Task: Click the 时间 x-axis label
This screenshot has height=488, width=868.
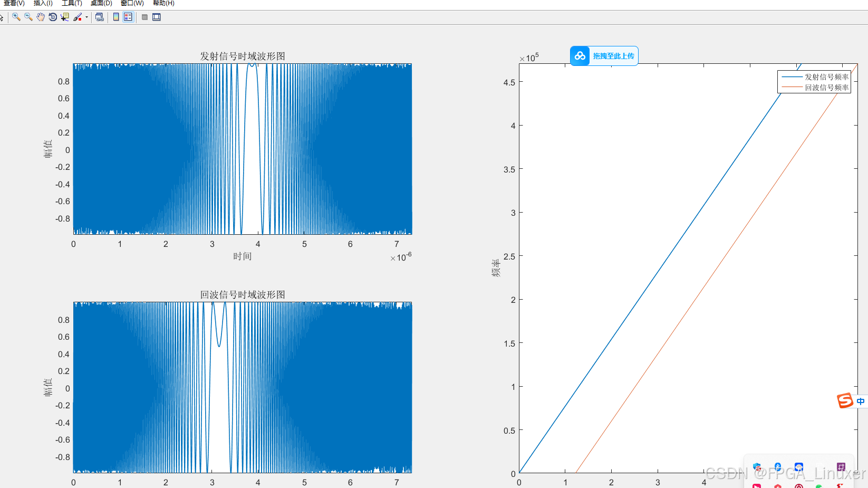Action: point(243,256)
